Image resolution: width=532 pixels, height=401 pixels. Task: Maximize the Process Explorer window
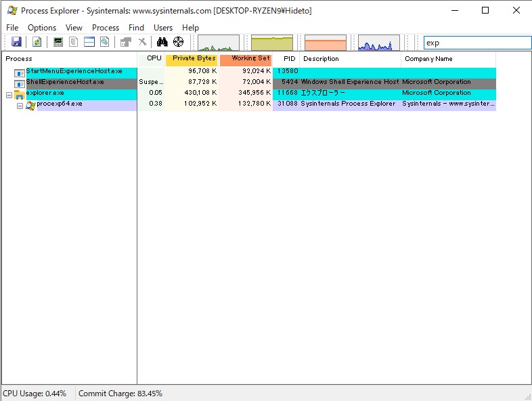point(485,10)
